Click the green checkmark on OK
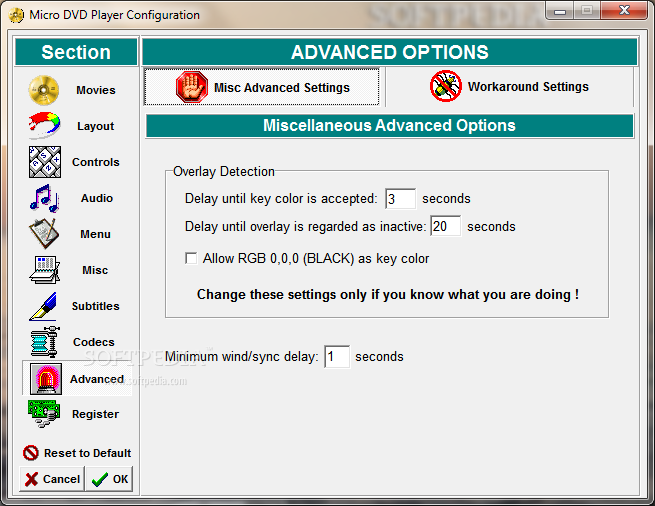The height and width of the screenshot is (506, 655). (x=100, y=480)
